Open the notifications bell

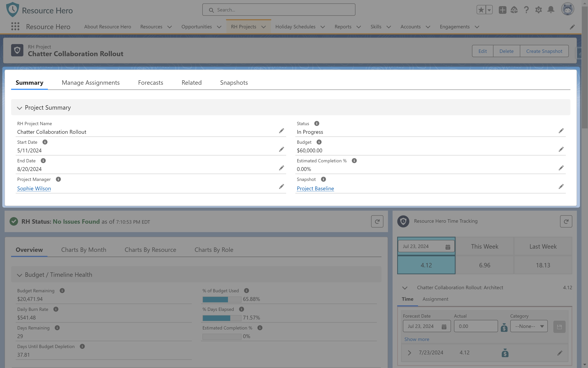(551, 10)
